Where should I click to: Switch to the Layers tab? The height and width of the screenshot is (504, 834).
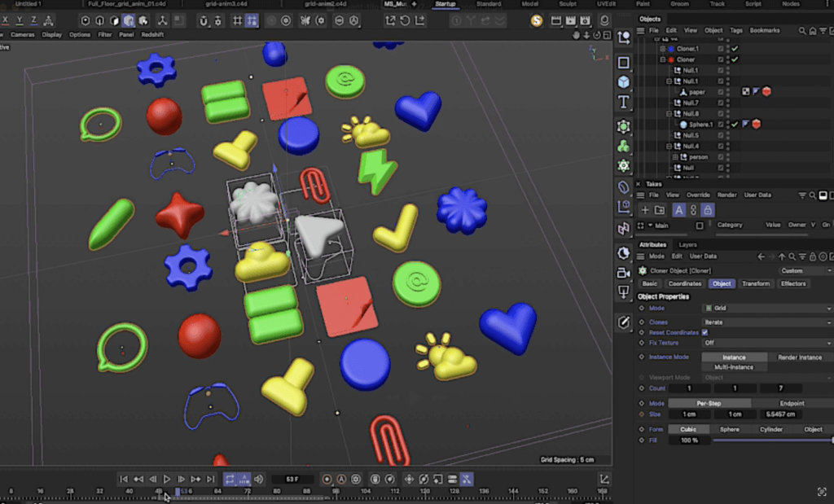[x=687, y=244]
